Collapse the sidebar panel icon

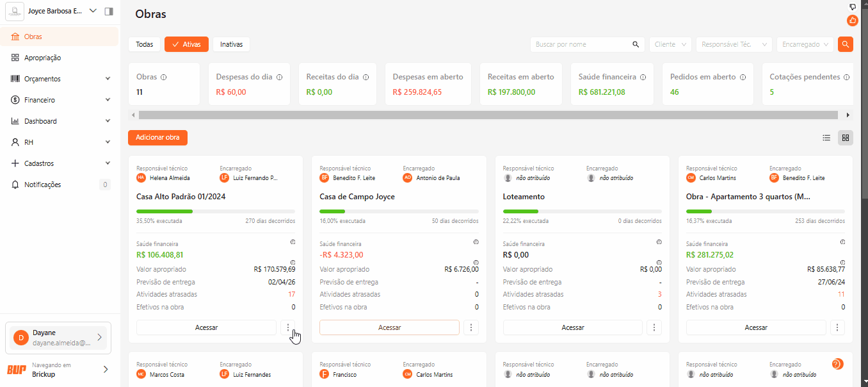click(x=109, y=12)
